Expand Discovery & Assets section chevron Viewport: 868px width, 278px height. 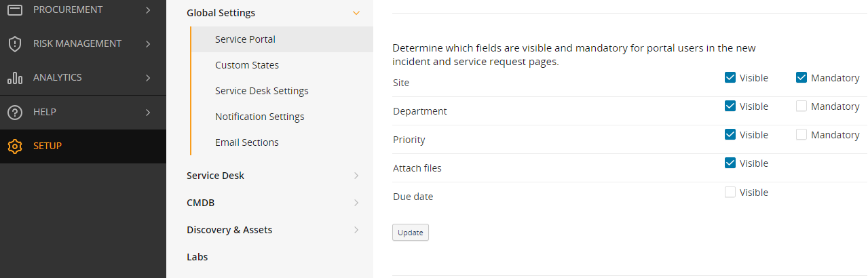click(356, 230)
